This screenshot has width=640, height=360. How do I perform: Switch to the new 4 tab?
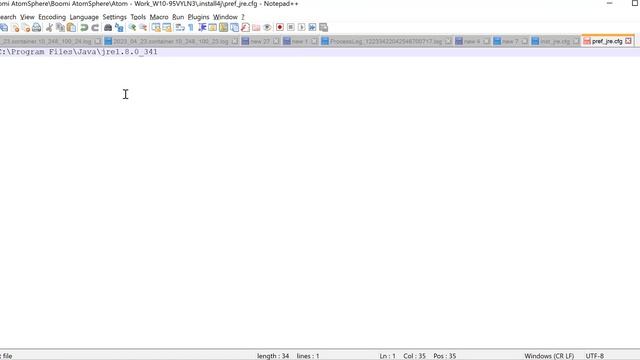click(472, 41)
